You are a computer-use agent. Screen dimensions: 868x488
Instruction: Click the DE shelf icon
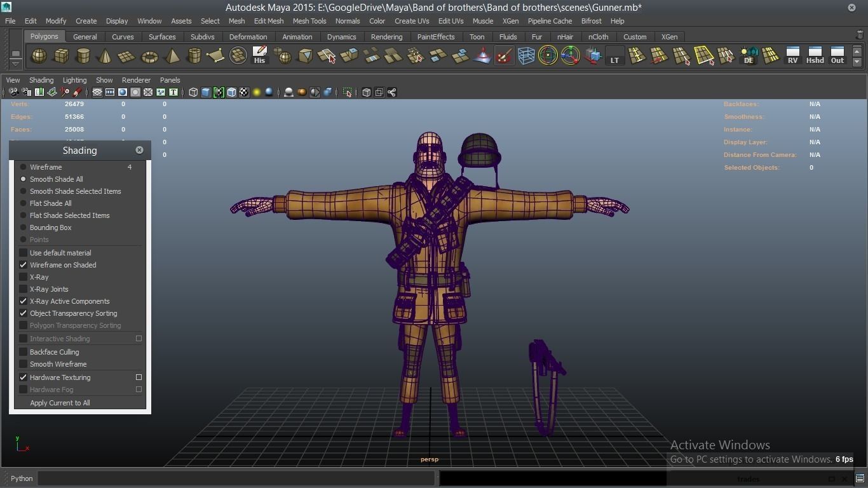749,57
